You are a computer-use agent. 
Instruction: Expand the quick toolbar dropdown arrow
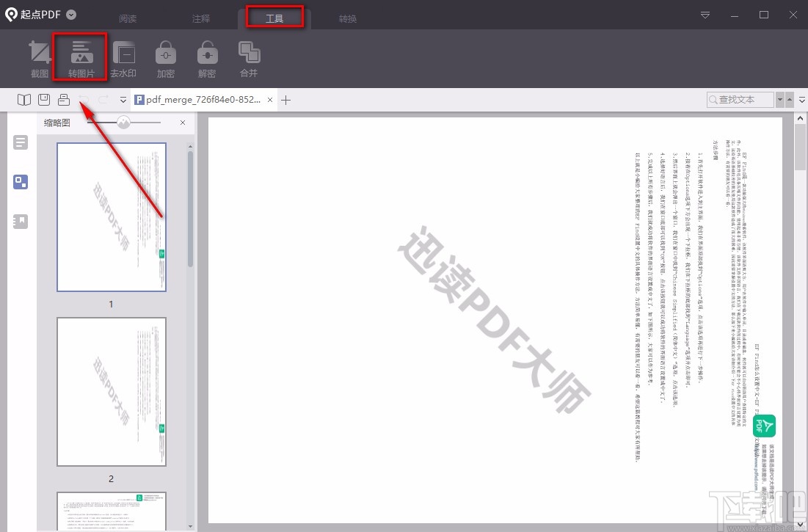123,100
